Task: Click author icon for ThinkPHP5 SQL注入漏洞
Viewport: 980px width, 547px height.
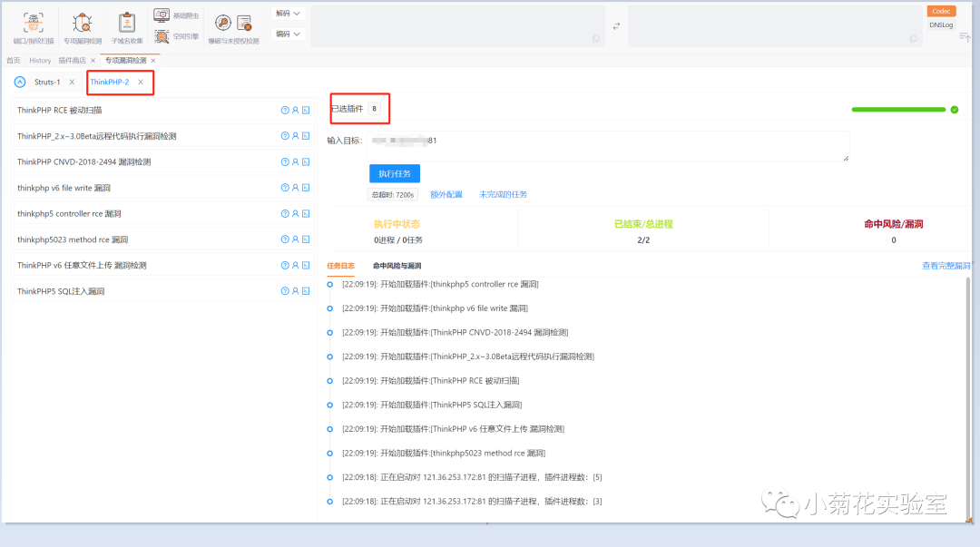Action: coord(296,291)
